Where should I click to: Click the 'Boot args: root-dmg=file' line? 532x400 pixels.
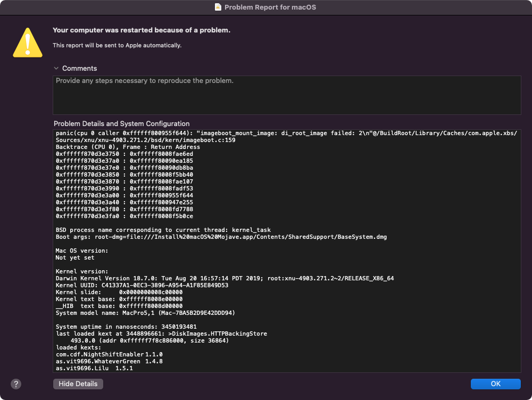(221, 237)
